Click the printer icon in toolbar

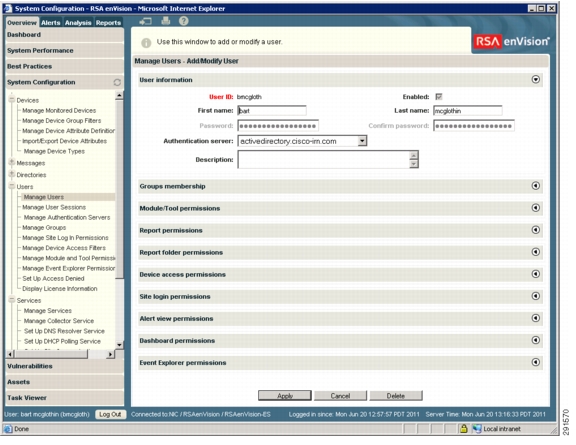[166, 21]
